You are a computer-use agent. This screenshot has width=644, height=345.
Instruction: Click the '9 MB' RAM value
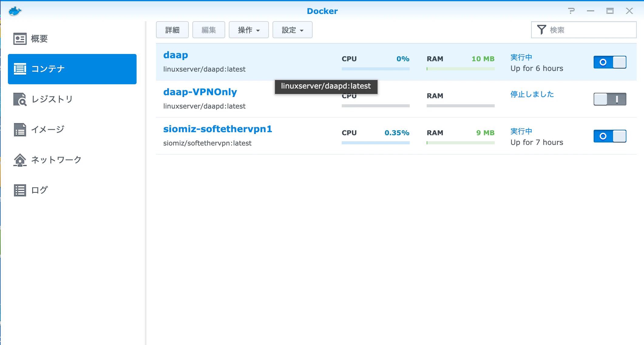[485, 133]
